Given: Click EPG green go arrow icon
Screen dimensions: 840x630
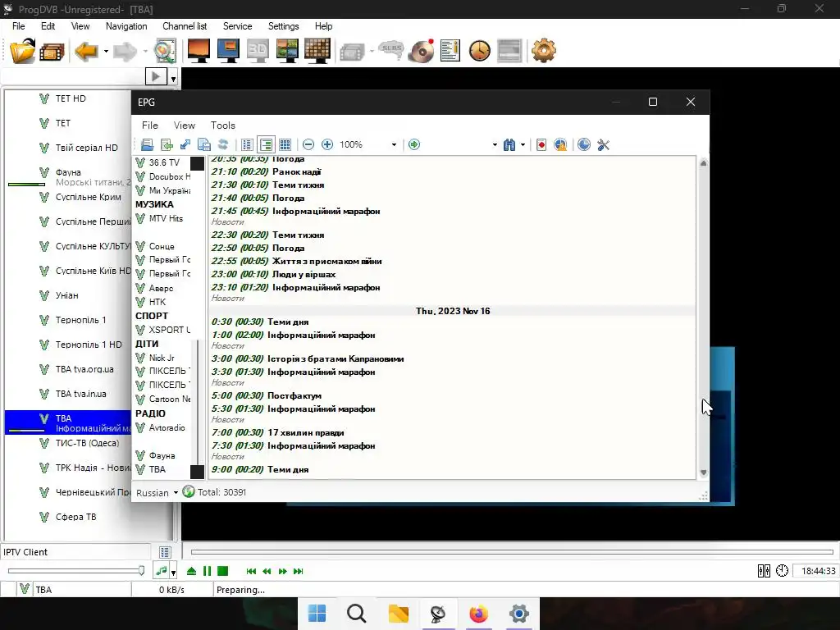Looking at the screenshot, I should [414, 144].
